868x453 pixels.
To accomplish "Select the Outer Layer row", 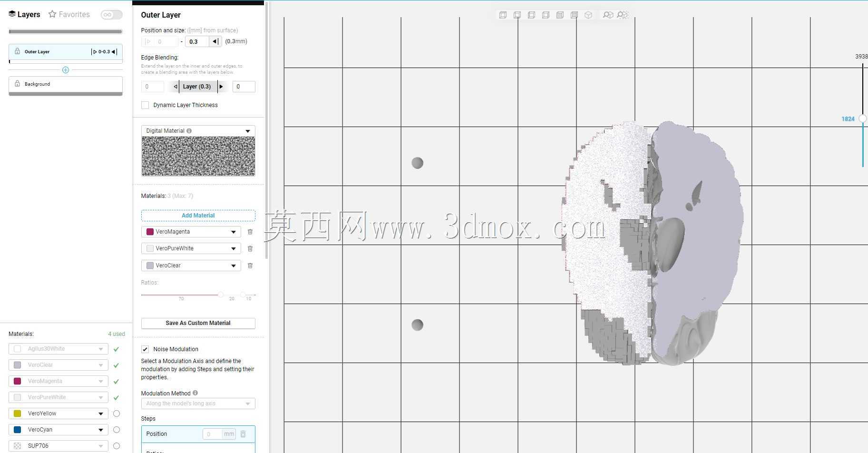I will [66, 52].
